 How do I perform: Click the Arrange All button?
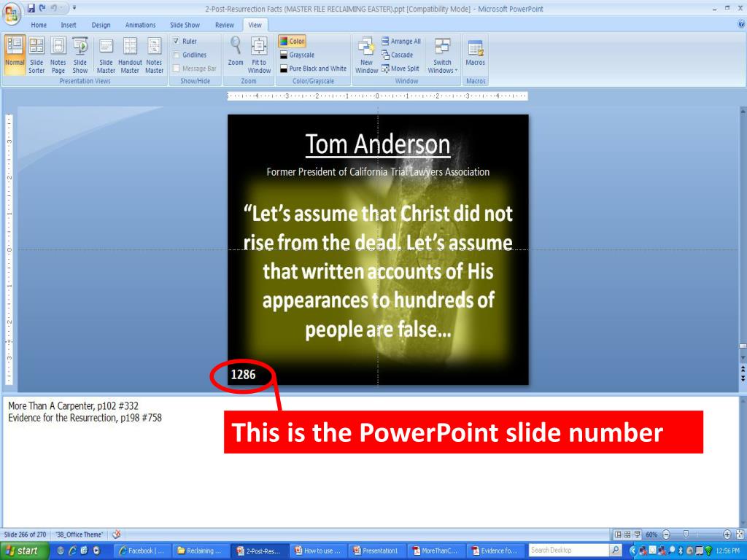point(401,42)
